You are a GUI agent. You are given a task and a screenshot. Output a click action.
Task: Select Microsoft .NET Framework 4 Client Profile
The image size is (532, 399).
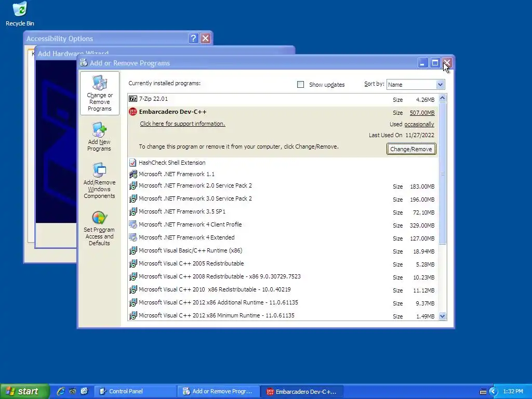pyautogui.click(x=283, y=224)
